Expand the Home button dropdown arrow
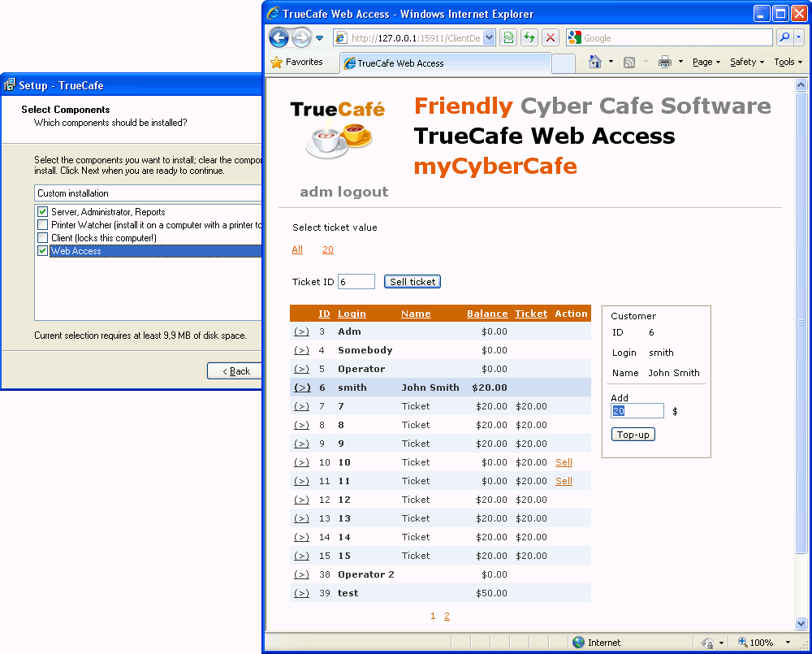The image size is (812, 654). click(611, 62)
